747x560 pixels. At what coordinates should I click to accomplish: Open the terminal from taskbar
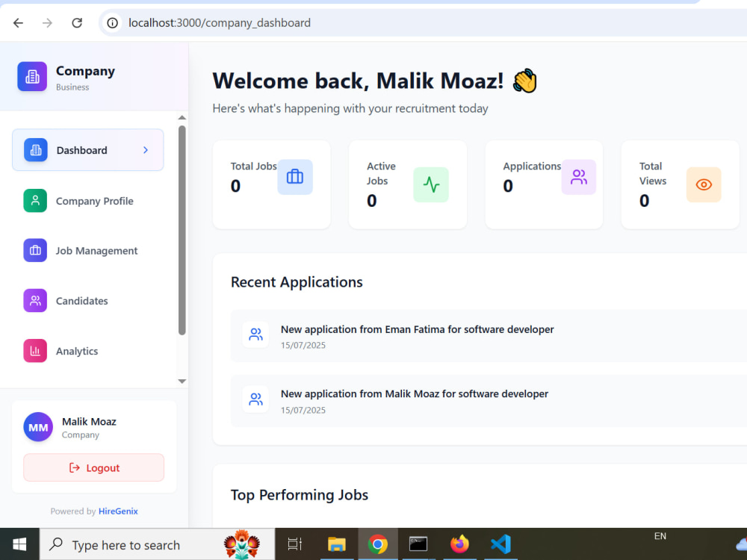click(418, 544)
